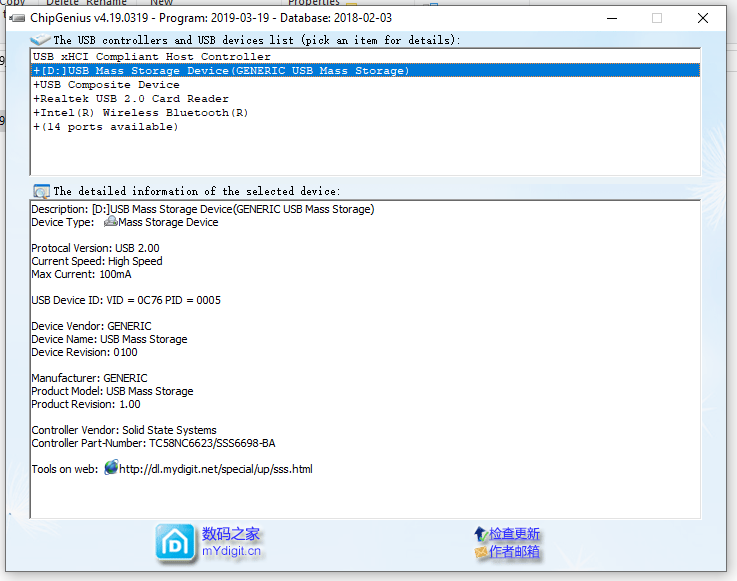Click Device Name: USB Mass Storage line

[x=110, y=339]
